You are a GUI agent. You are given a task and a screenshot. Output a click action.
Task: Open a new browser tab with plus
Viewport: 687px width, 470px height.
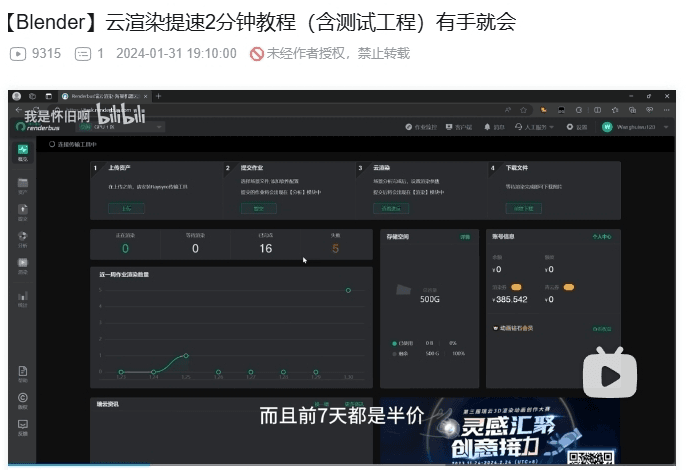coord(159,96)
